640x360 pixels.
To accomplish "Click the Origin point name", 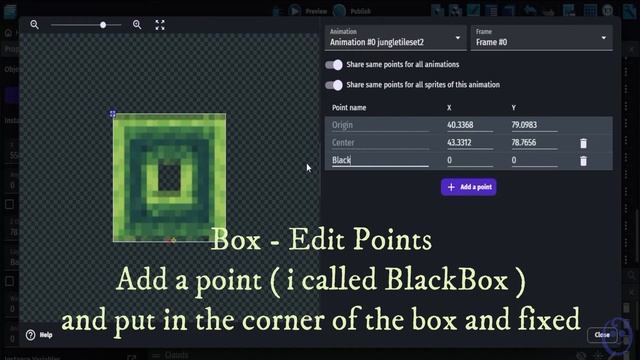I will click(342, 125).
